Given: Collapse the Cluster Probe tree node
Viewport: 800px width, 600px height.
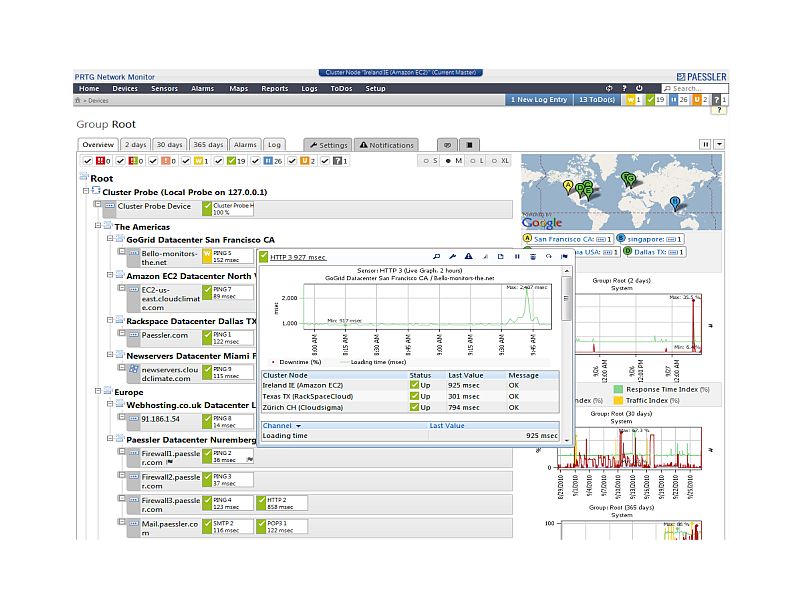Looking at the screenshot, I should point(86,191).
